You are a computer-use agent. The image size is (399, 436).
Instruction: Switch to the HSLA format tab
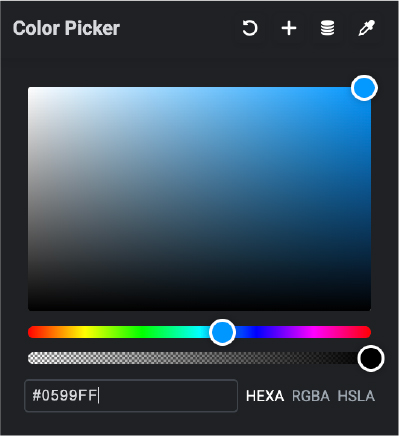click(x=356, y=396)
